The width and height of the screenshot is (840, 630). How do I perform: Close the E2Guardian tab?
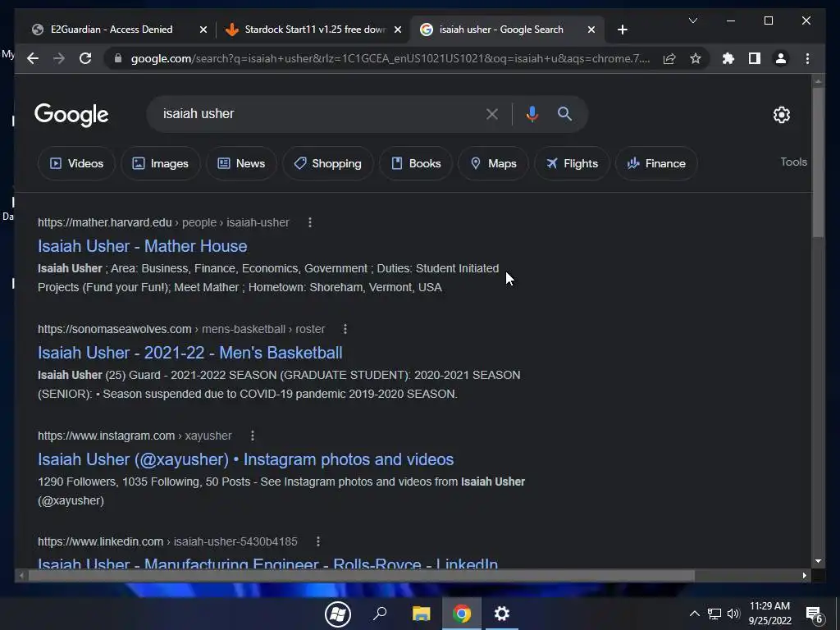pyautogui.click(x=203, y=30)
